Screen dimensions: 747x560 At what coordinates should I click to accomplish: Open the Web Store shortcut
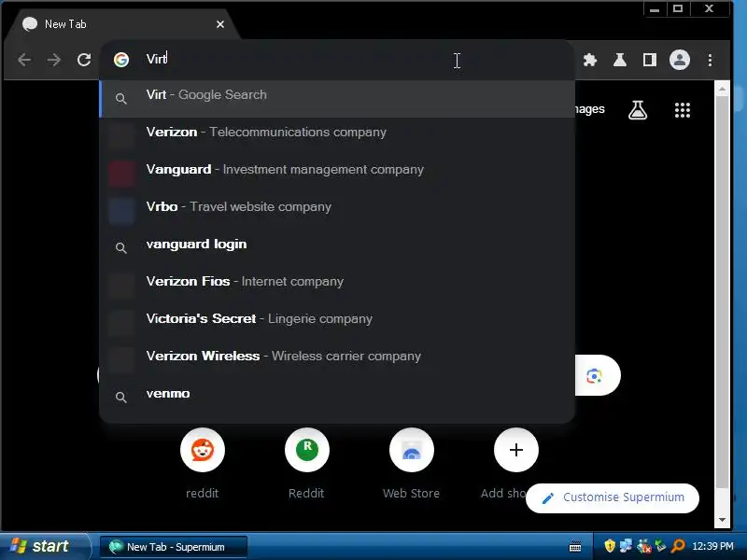pos(412,450)
